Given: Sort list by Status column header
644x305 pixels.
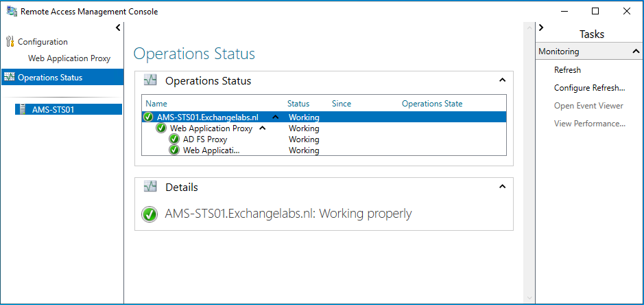Looking at the screenshot, I should tap(298, 104).
